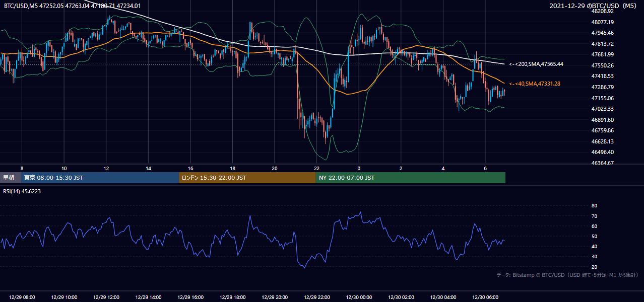Click the price axis label 47418.53
Viewport: 644px width, 302px height.
[602, 76]
